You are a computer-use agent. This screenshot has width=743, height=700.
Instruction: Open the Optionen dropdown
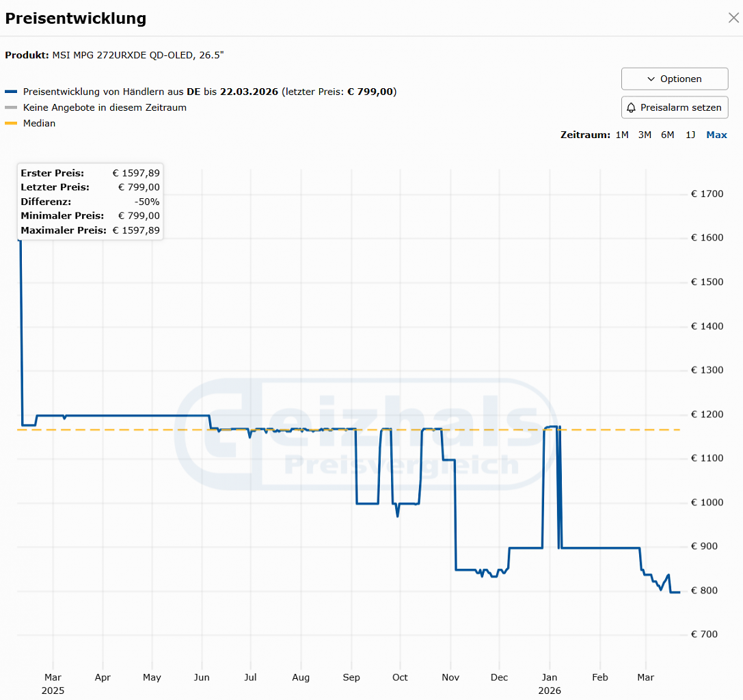point(675,79)
